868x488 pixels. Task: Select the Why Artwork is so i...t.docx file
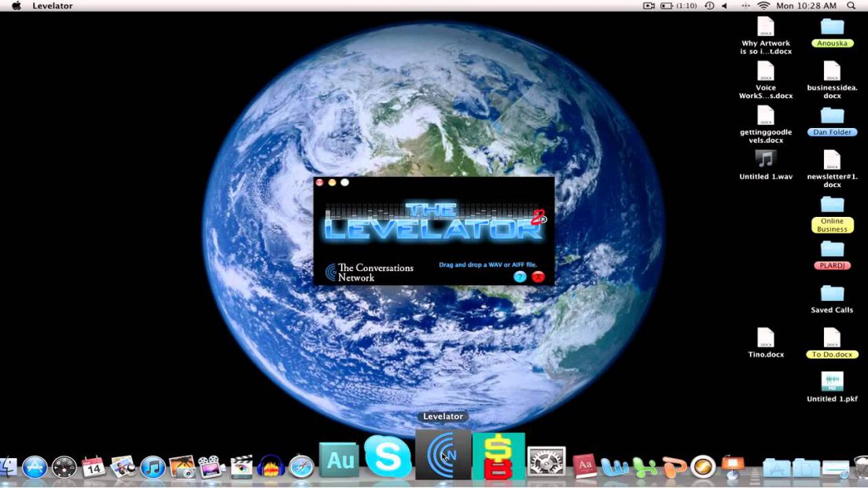point(766,36)
